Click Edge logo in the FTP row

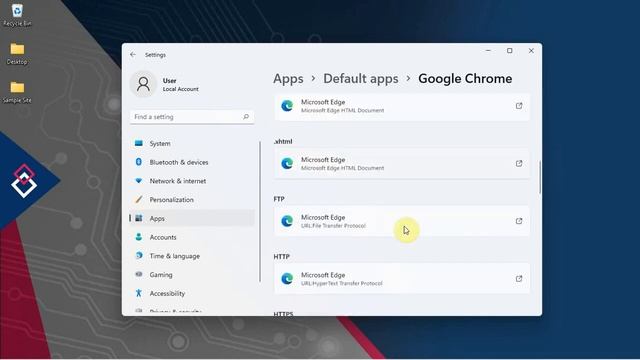(287, 221)
